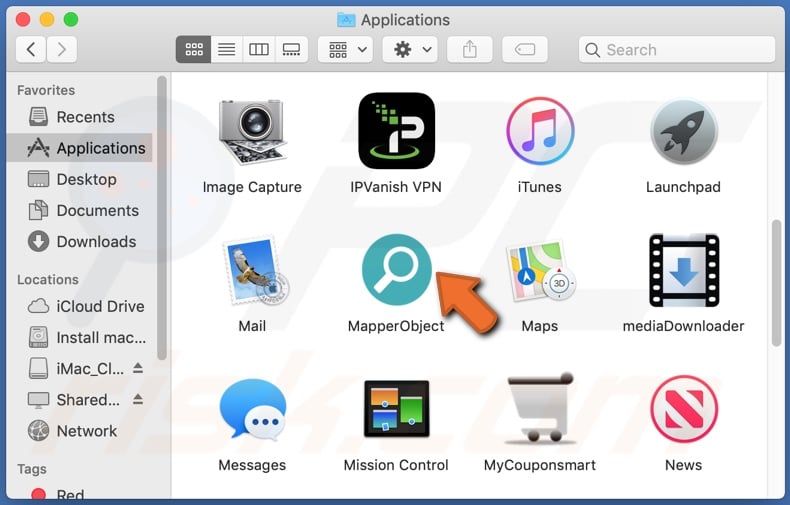Open iCloud Drive in the sidebar
790x505 pixels.
pyautogui.click(x=81, y=306)
